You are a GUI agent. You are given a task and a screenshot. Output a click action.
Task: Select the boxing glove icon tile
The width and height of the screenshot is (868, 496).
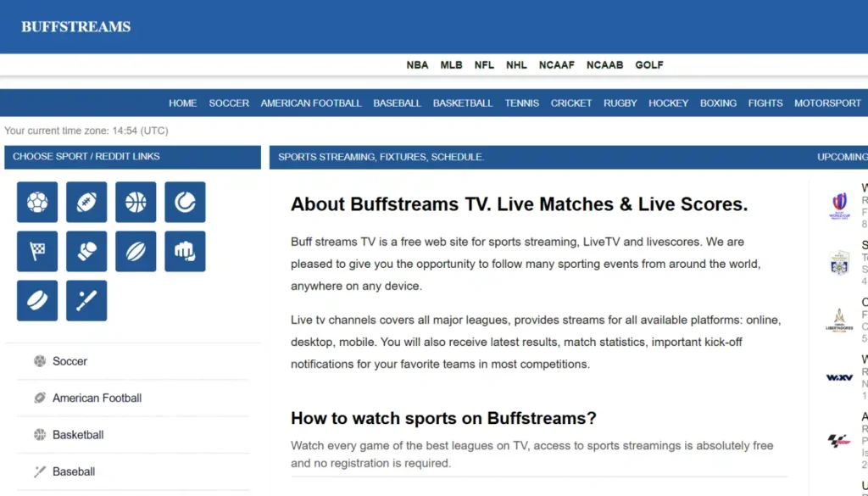86,251
